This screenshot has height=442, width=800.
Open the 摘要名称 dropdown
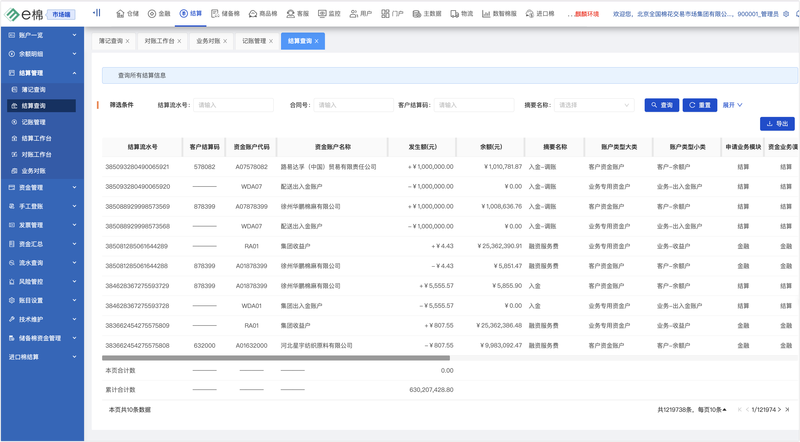click(594, 105)
